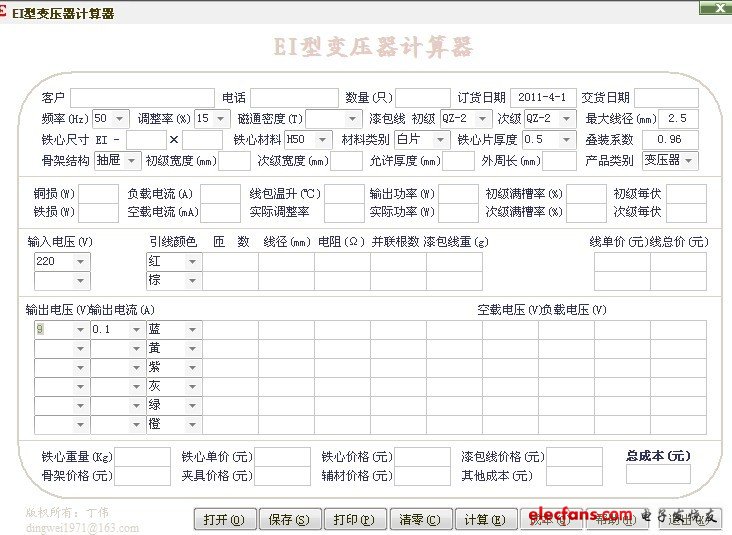Close the transformer calculator window
732x535 pixels.
[716, 8]
